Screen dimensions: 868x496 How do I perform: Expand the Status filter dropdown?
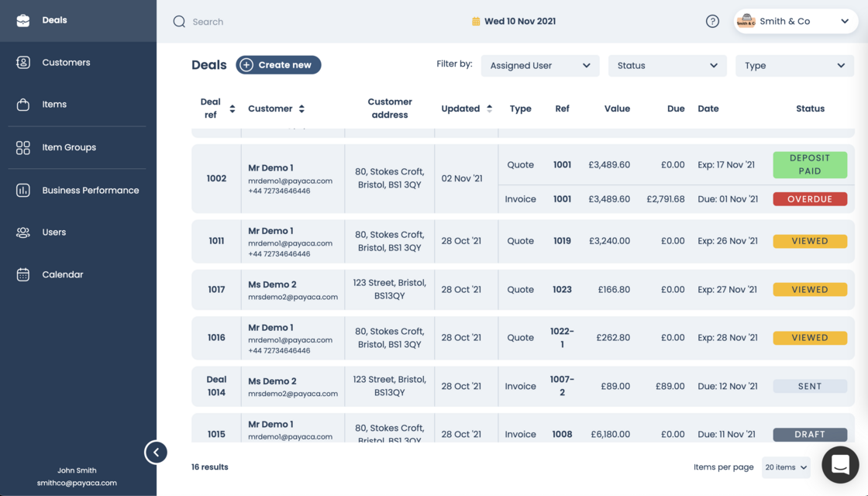click(x=667, y=66)
